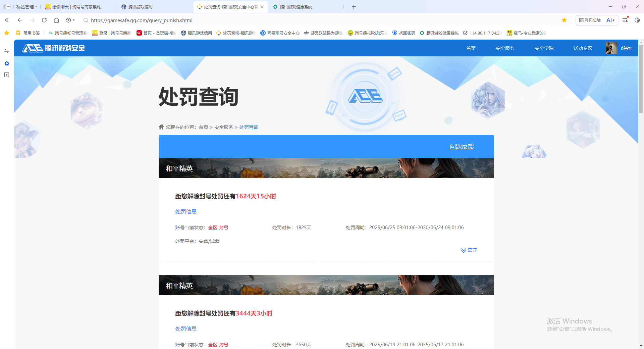Expand first penalty details with 展开
Image resolution: width=644 pixels, height=349 pixels.
click(469, 250)
